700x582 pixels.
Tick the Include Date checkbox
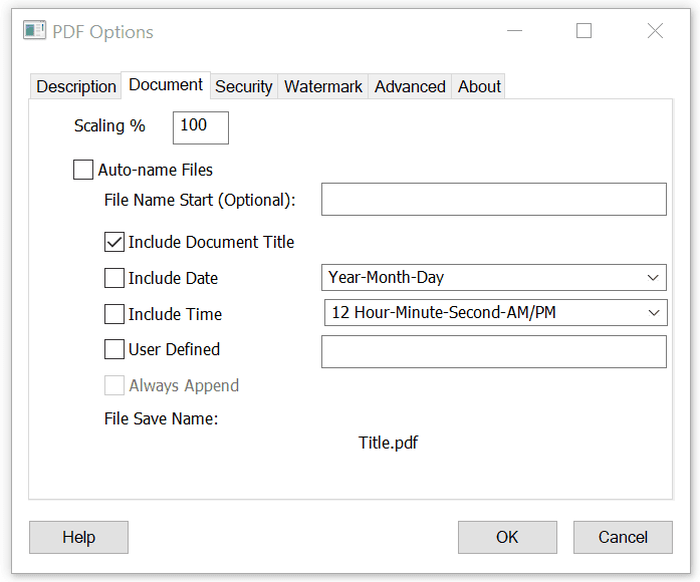(114, 278)
